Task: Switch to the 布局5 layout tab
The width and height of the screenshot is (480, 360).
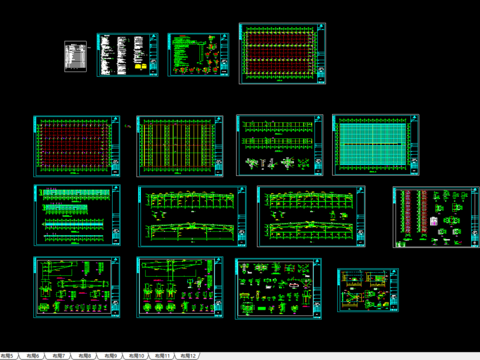Action: 7,356
